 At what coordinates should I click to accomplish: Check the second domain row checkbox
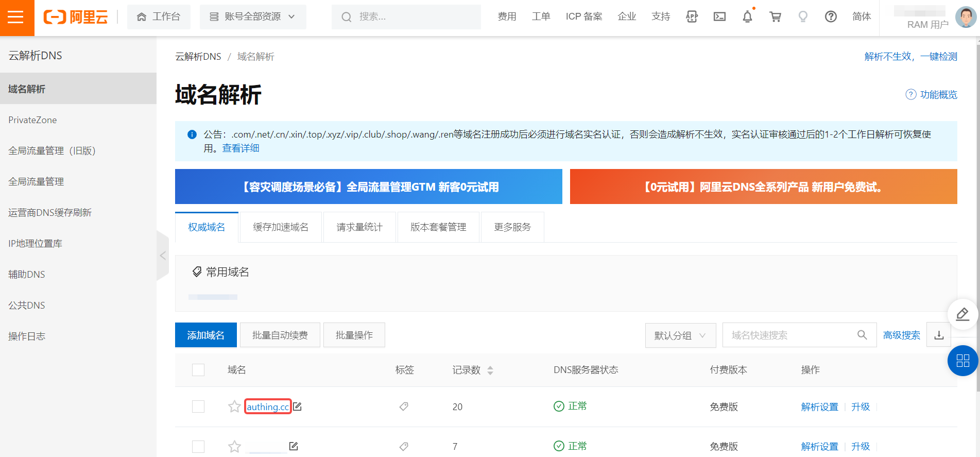tap(198, 446)
